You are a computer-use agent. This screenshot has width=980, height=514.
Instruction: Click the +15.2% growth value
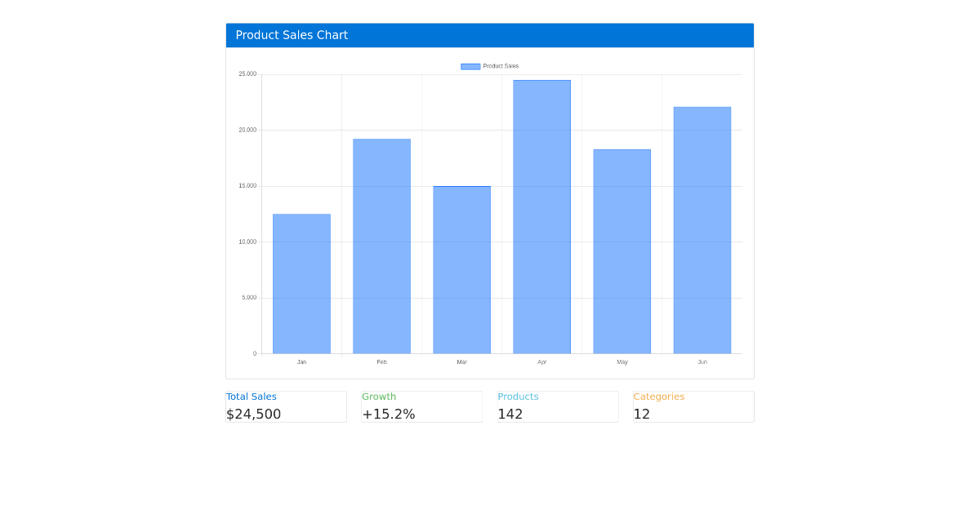pyautogui.click(x=389, y=414)
